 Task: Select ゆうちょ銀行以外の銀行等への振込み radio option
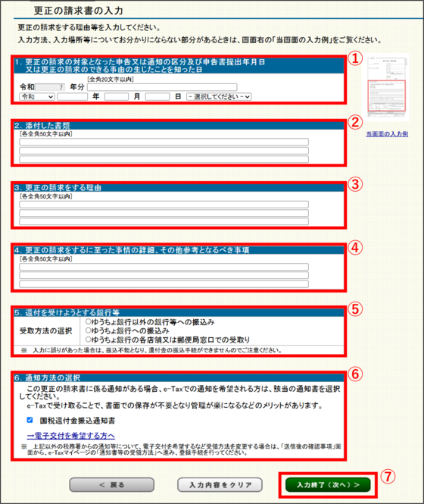pos(88,321)
